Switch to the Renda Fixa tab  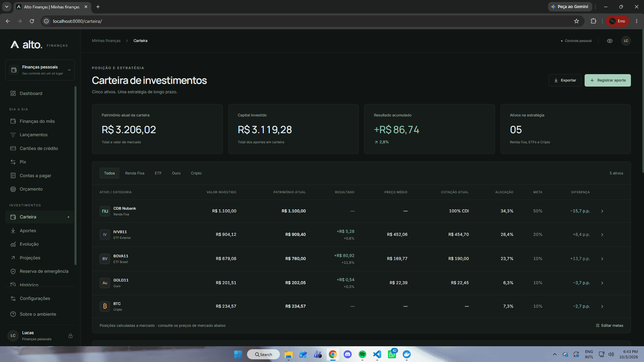[135, 173]
